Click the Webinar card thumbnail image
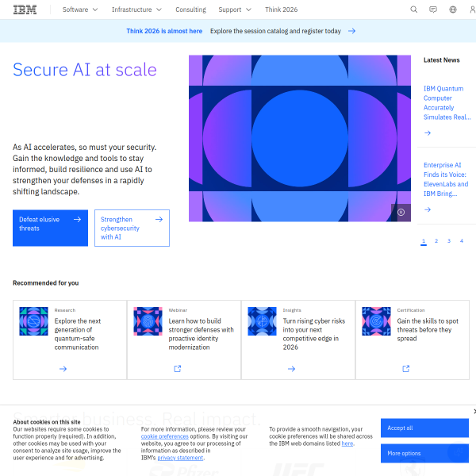The image size is (476, 476). click(x=148, y=321)
